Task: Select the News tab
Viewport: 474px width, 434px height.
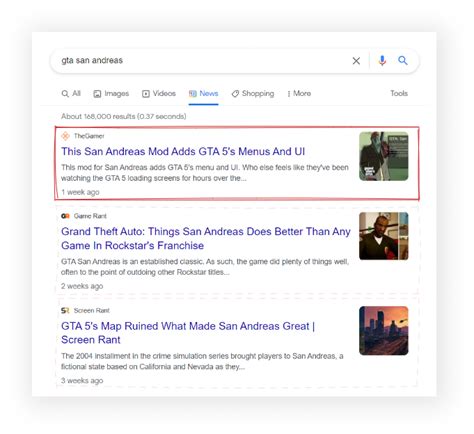Action: point(203,94)
